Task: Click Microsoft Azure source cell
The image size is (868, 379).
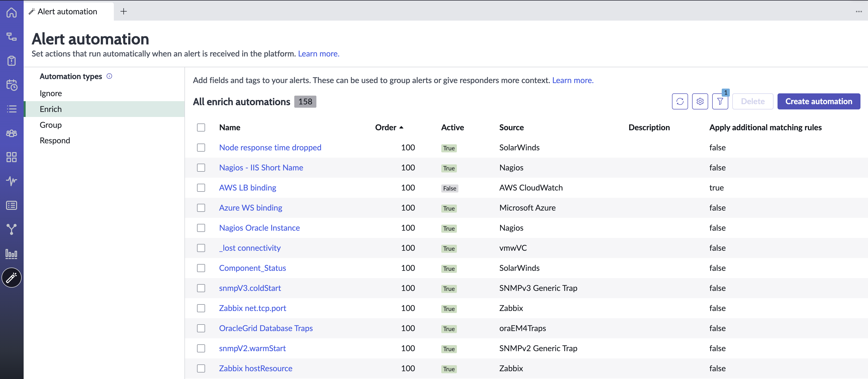Action: point(527,208)
